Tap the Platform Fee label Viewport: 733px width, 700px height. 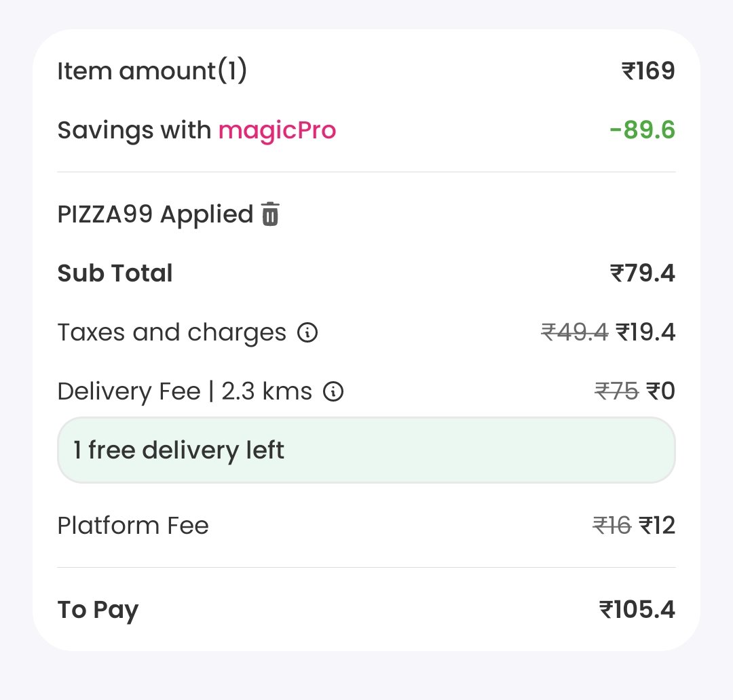point(133,525)
